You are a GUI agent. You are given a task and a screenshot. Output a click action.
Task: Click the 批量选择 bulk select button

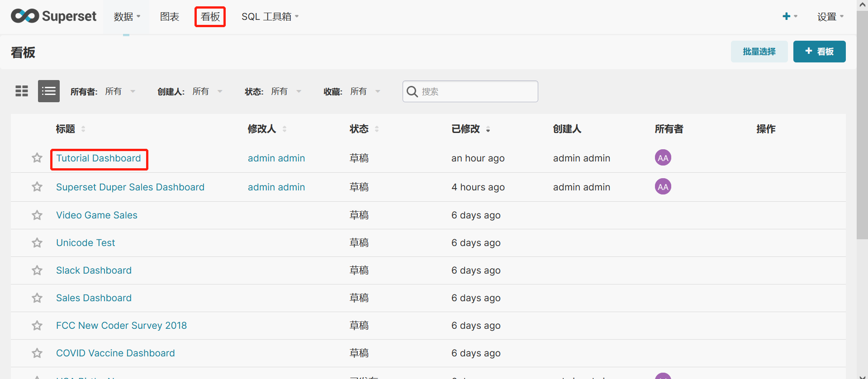tap(759, 52)
